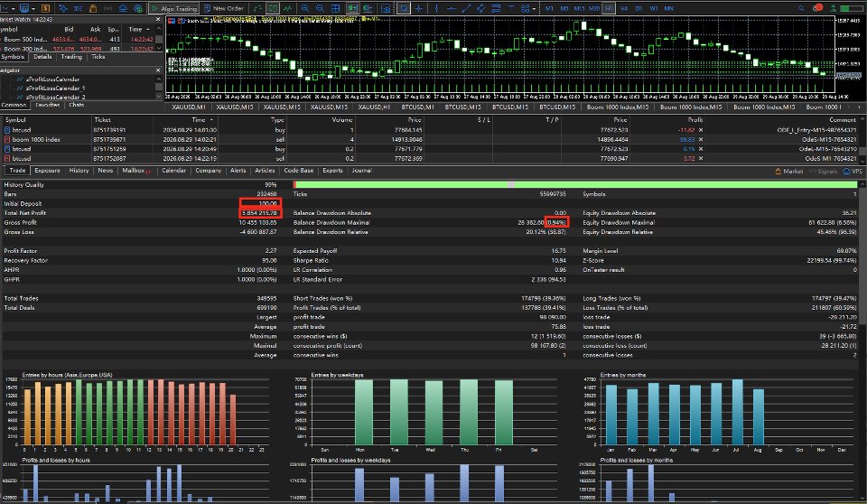Toggle chart auto scroll
The height and width of the screenshot is (504, 867).
(x=352, y=8)
